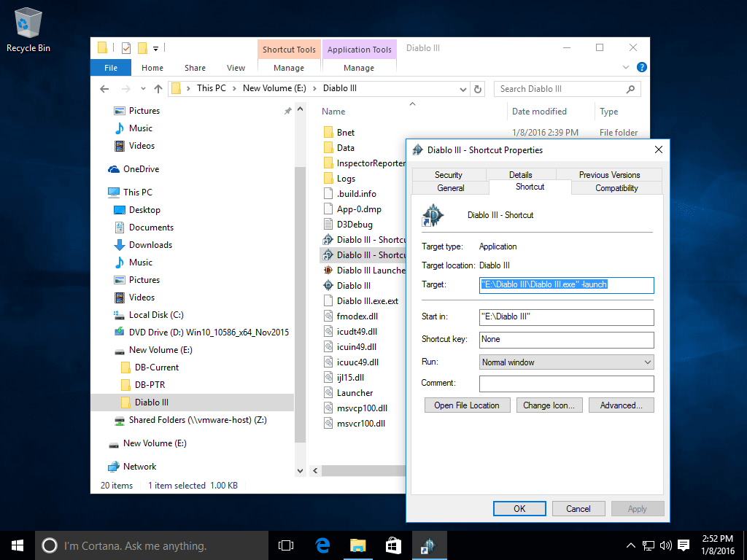Open the recent locations dropdown arrow

pyautogui.click(x=143, y=88)
